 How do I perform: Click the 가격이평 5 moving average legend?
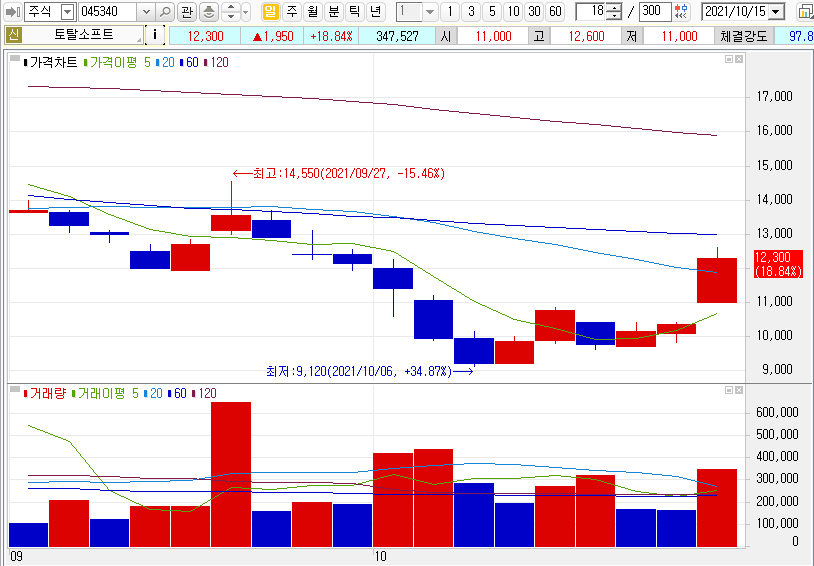coord(117,62)
